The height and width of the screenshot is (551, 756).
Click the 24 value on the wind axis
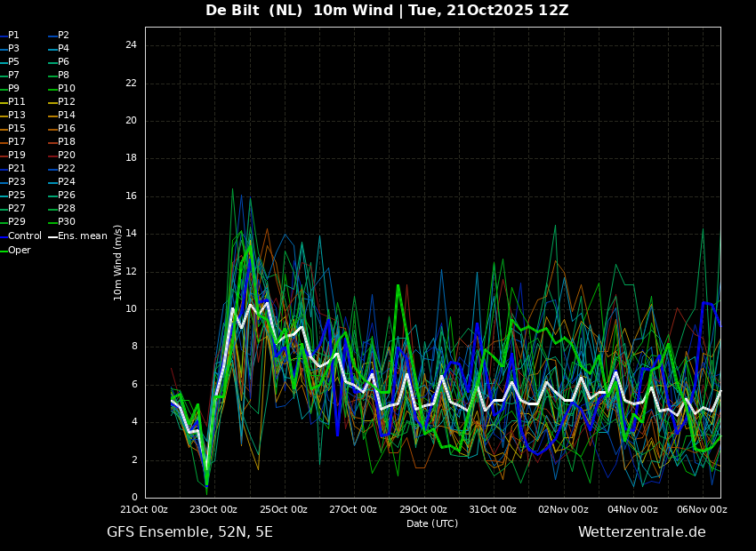[131, 45]
